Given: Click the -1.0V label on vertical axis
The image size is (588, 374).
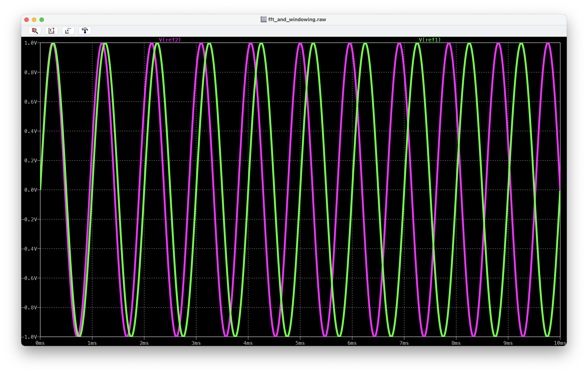Looking at the screenshot, I should 29,337.
